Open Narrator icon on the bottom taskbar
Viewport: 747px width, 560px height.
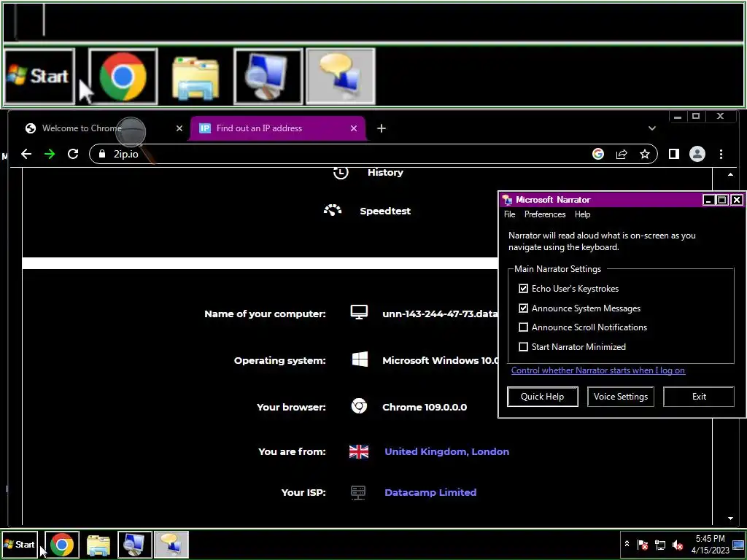tap(171, 545)
